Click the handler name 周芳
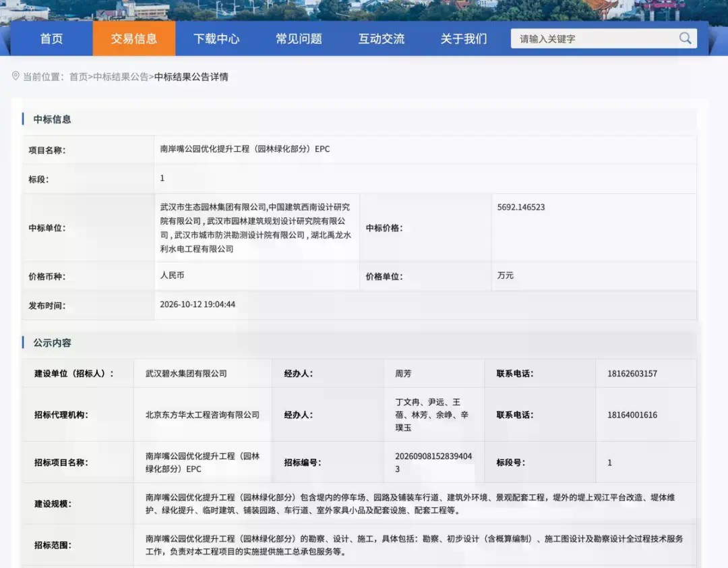This screenshot has height=568, width=728. click(403, 373)
